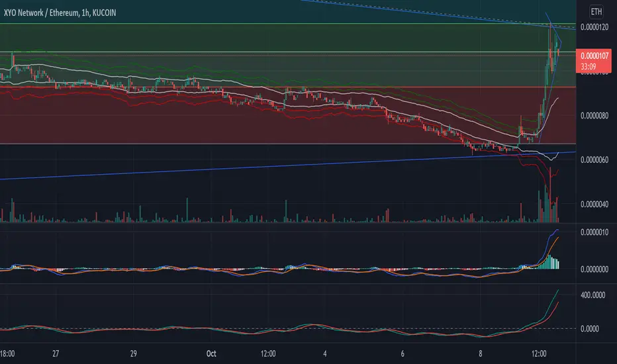This screenshot has height=364, width=617.
Task: Click the 18:00 time axis label
Action: coord(7,354)
